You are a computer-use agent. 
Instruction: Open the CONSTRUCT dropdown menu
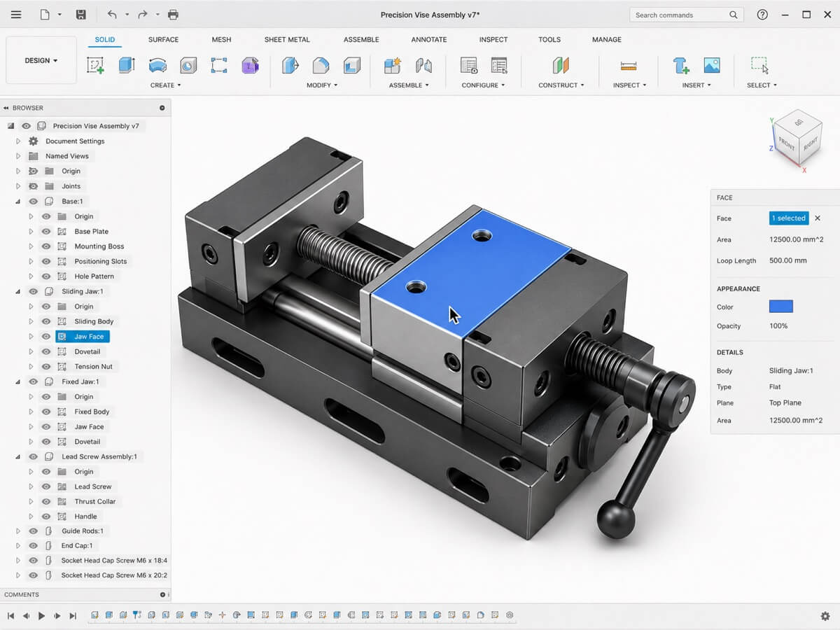[561, 85]
